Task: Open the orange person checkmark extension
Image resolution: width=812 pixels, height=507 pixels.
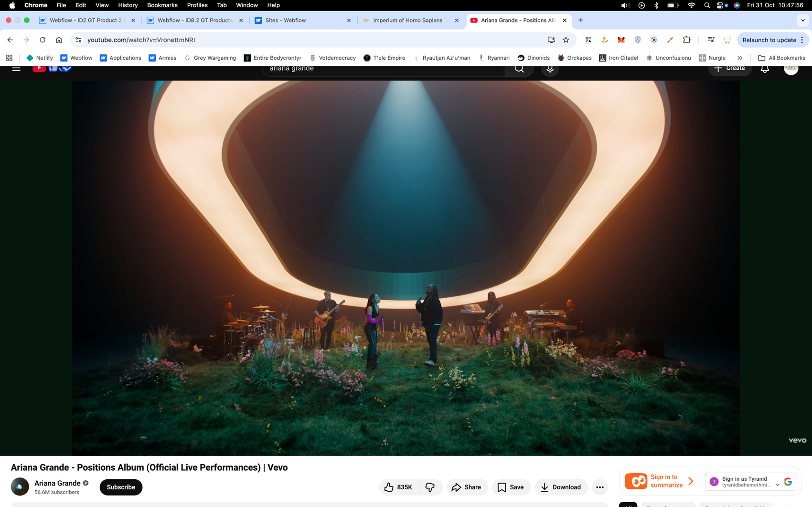Action: pyautogui.click(x=605, y=40)
